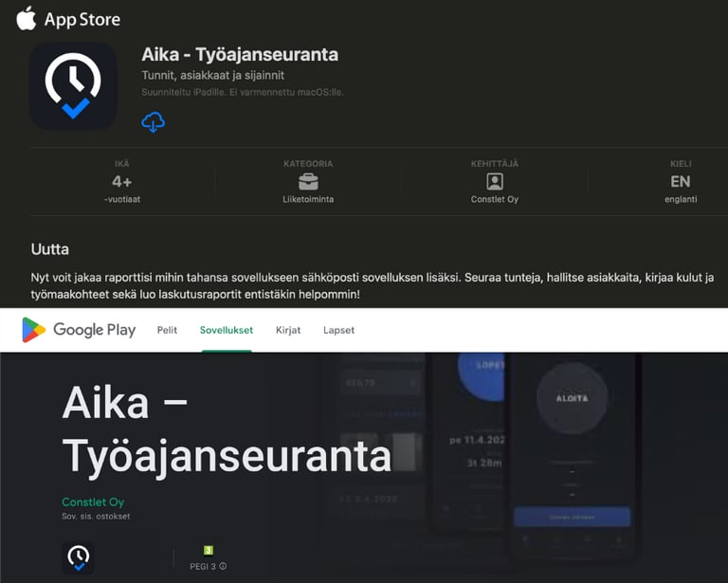Click the KATEGORIA column label
The width and height of the screenshot is (728, 583).
[x=308, y=164]
